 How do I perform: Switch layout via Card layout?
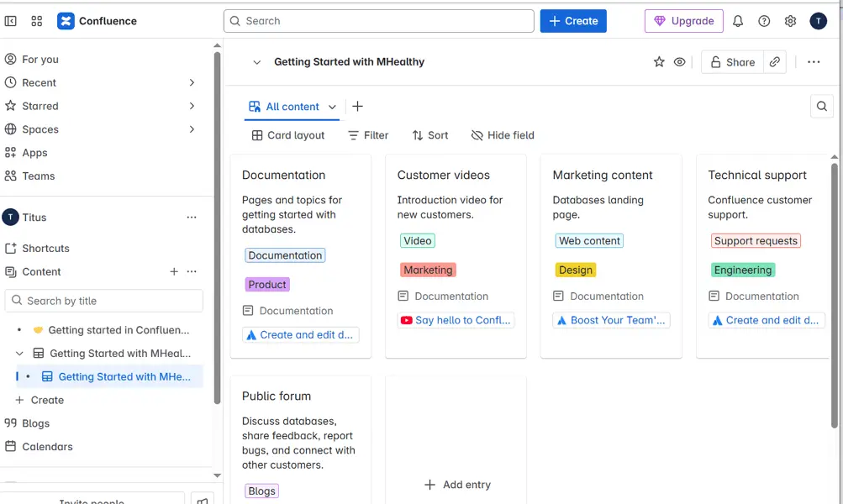288,135
